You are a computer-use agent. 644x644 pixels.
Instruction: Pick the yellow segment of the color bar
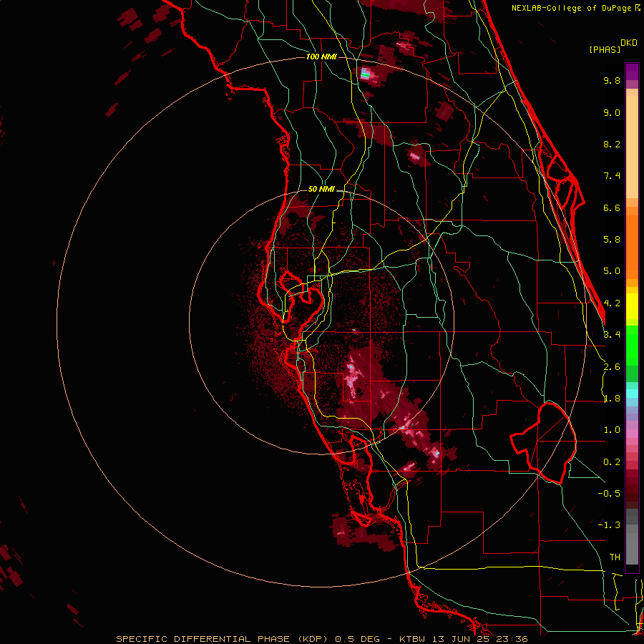point(632,306)
